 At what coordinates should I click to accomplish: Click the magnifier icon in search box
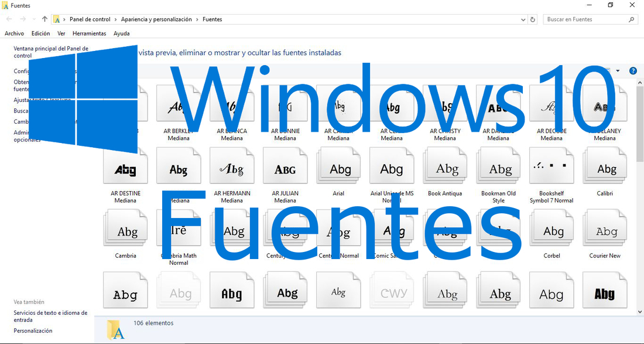631,19
